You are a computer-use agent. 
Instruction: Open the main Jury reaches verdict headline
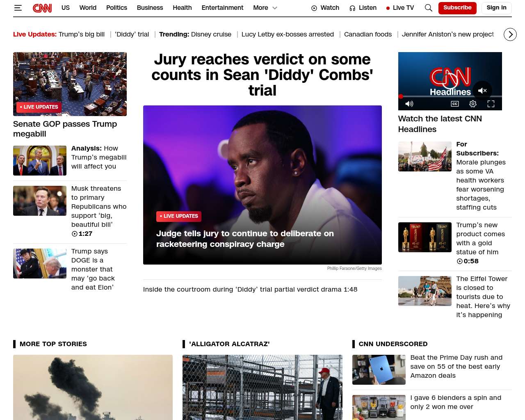[262, 75]
